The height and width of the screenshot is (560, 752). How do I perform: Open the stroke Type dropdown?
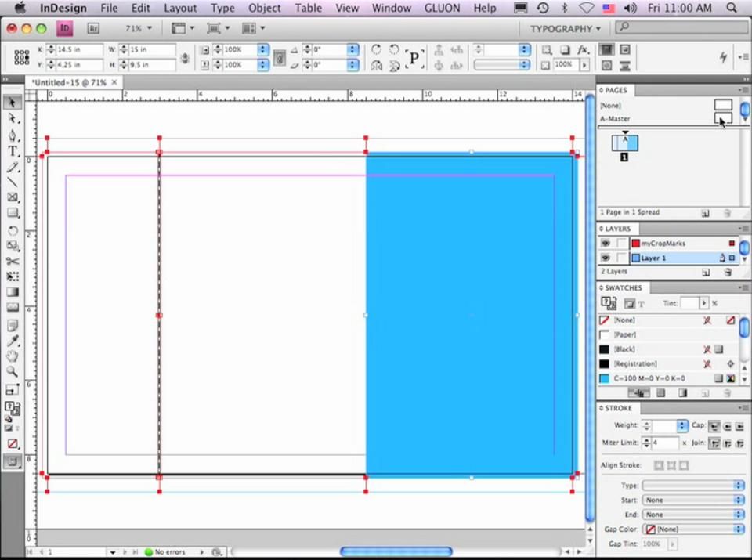[x=692, y=486]
